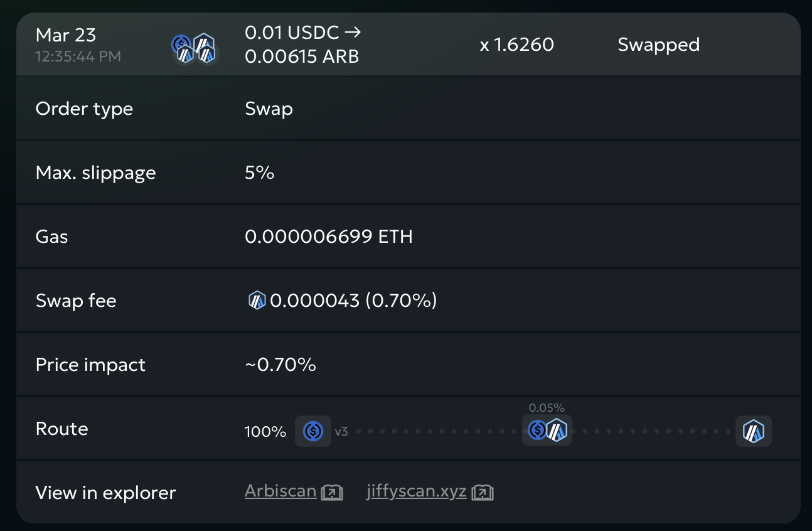
Task: Click the external link icon next to jiffyscan.xyz
Action: tap(483, 493)
